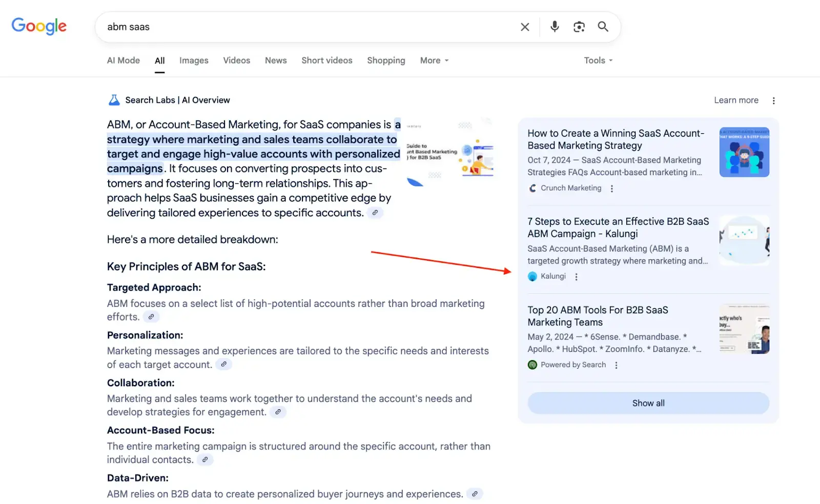This screenshot has width=820, height=504.
Task: Open three-dot menu beside Crunch Marketing
Action: [x=612, y=188]
